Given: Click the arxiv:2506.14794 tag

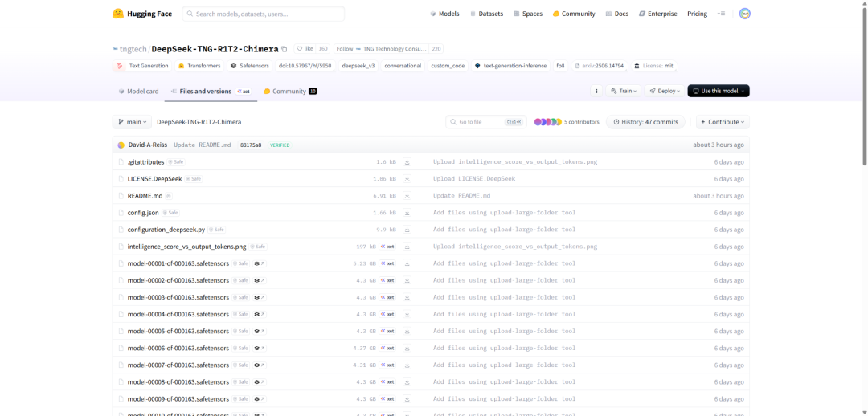Looking at the screenshot, I should point(600,66).
